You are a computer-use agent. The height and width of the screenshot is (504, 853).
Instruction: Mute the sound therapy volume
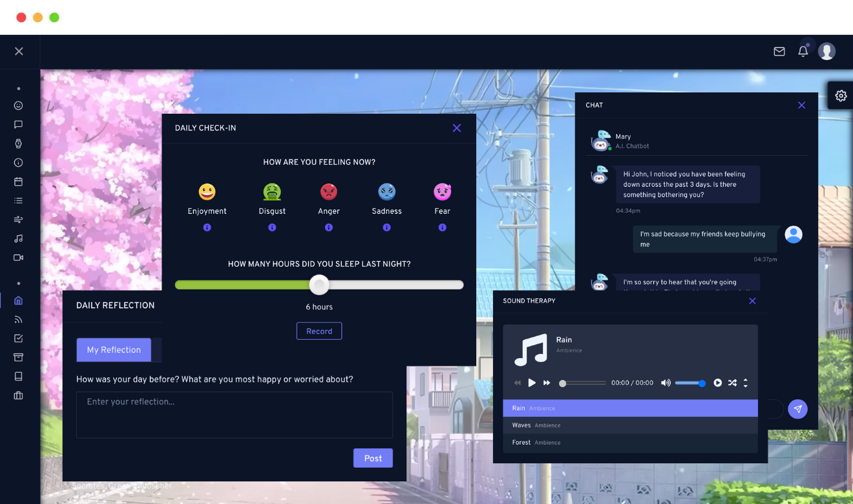click(666, 383)
